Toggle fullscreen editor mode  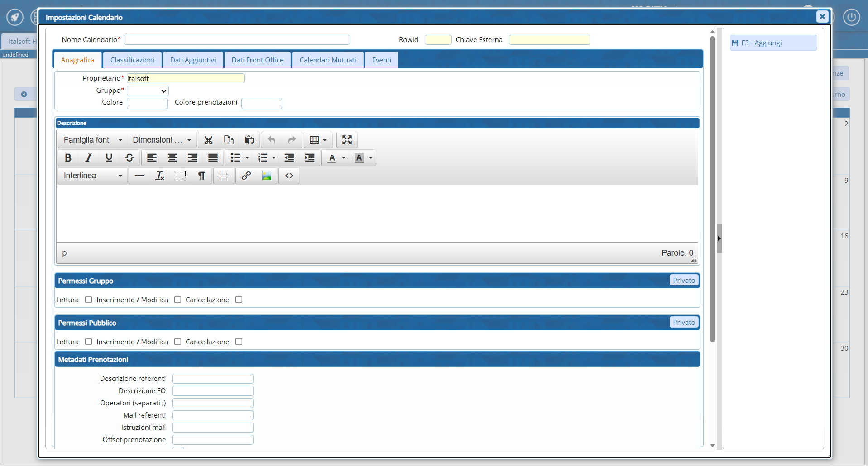pyautogui.click(x=347, y=140)
